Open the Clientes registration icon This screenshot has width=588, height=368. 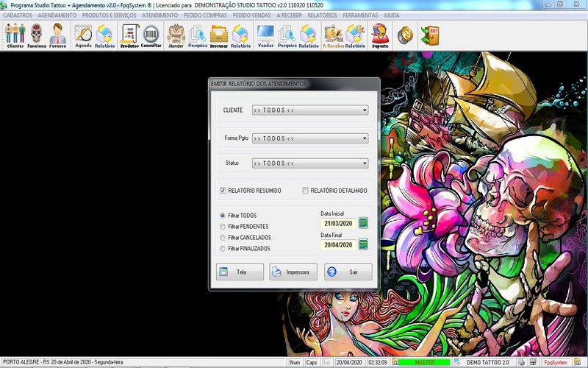pos(15,35)
